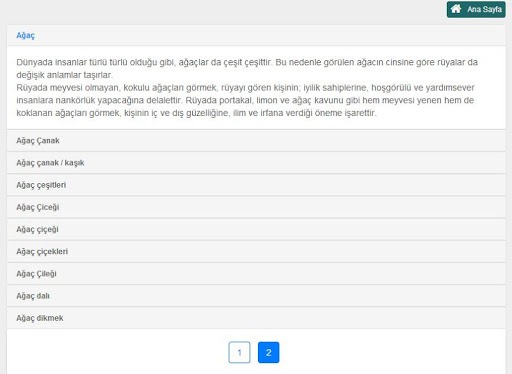Click the Ağaç description paragraph text

coord(247,88)
